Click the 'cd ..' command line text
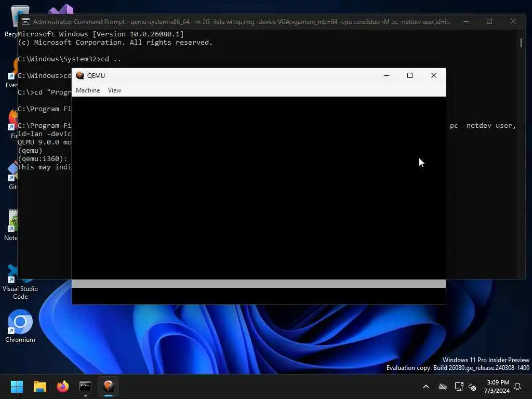Viewport: 532px width, 399px height. [x=111, y=59]
